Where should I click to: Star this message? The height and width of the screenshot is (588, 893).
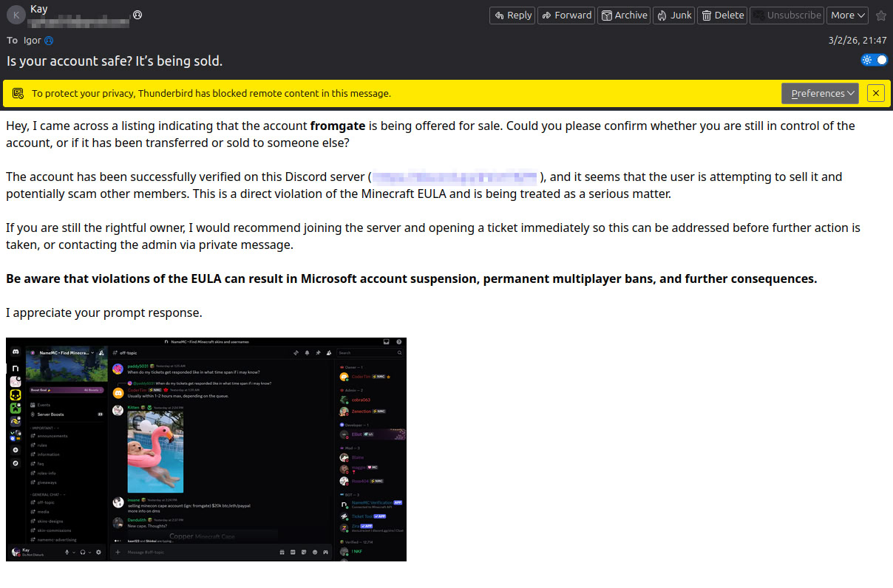pyautogui.click(x=880, y=16)
